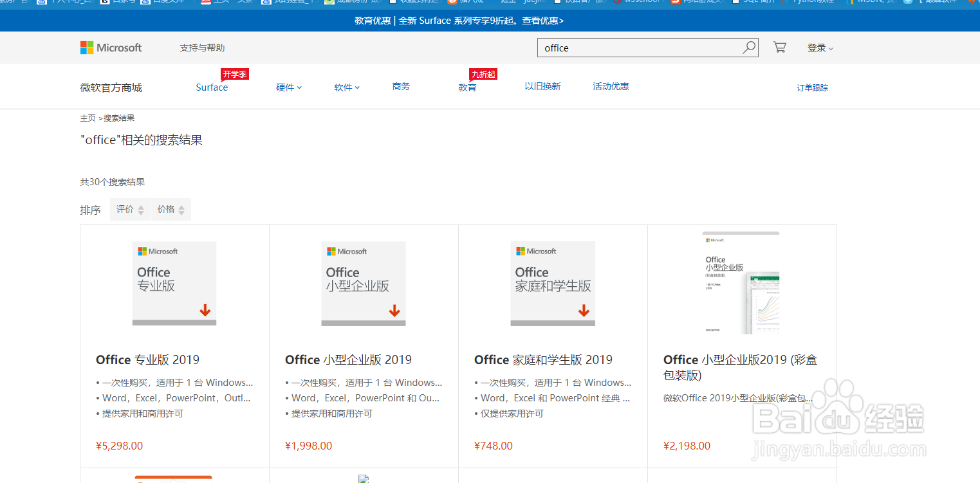This screenshot has width=980, height=483.
Task: Open the education discount banner 查看优惠
Action: pyautogui.click(x=543, y=21)
